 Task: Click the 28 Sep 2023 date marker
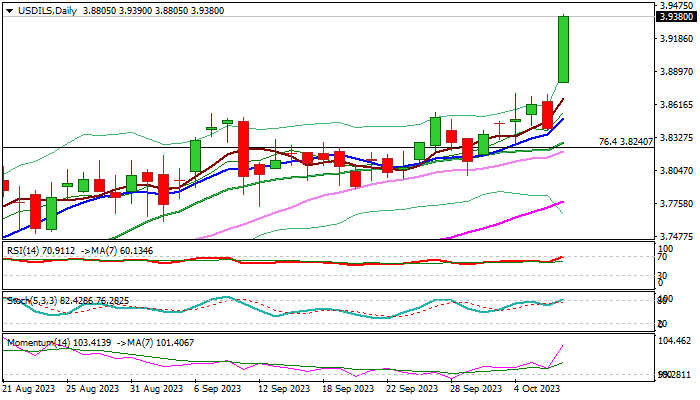475,389
